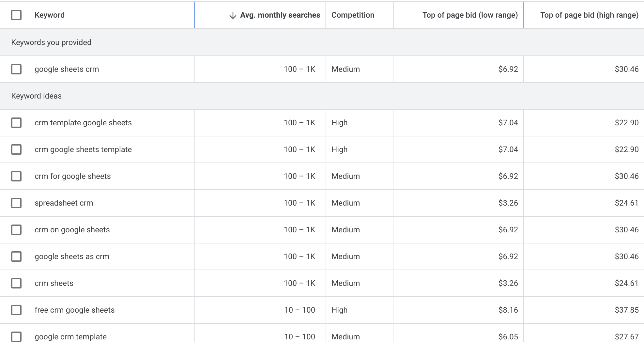Toggle checkbox for 'crm google sheets template'
Viewport: 644px width, 342px height.
pyautogui.click(x=16, y=149)
